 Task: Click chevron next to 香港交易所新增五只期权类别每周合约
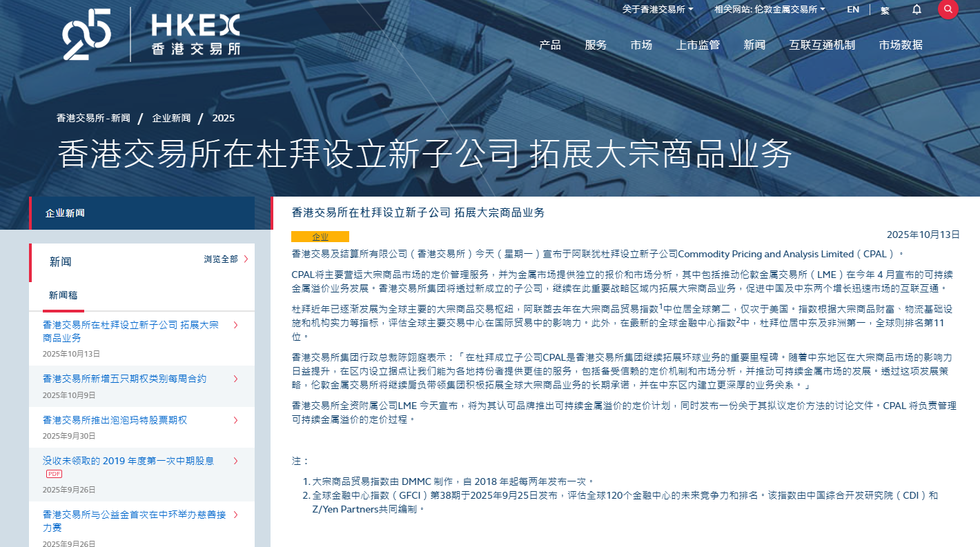tap(236, 379)
